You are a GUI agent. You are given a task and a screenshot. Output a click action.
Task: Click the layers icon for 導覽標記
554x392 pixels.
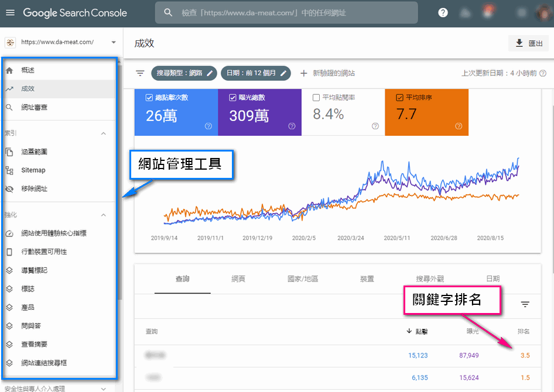coord(9,270)
